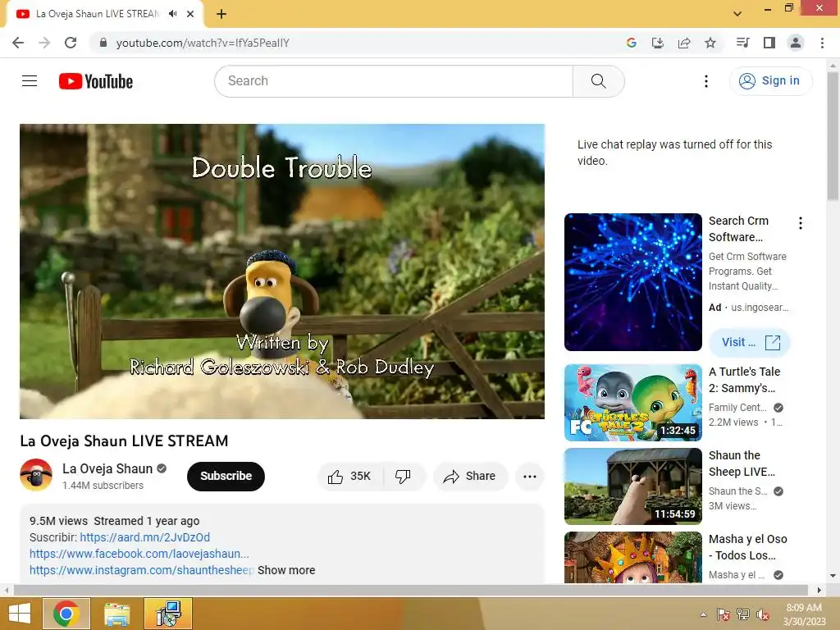Click the Share button
Viewport: 840px width, 630px height.
tap(470, 477)
